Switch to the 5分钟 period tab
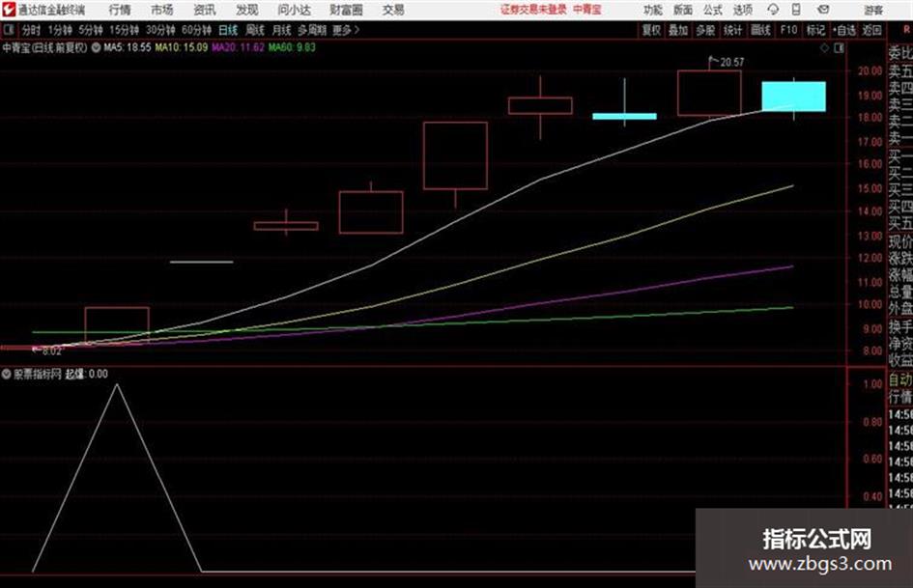Viewport: 913px width, 588px height. 90,30
